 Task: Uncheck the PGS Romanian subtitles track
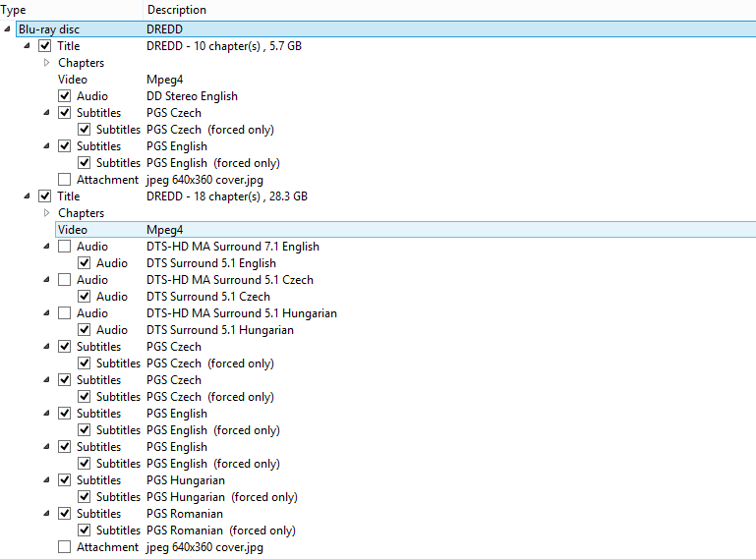65,514
